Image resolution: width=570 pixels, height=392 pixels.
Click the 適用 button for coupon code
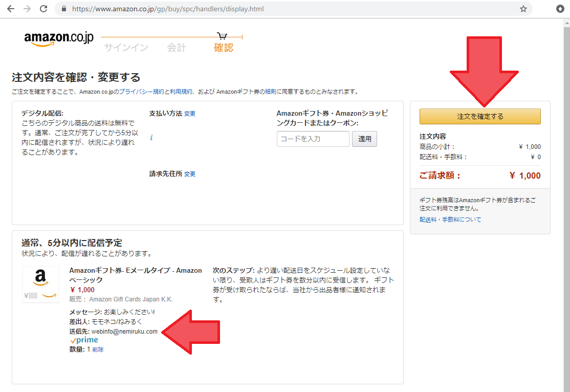[x=364, y=139]
